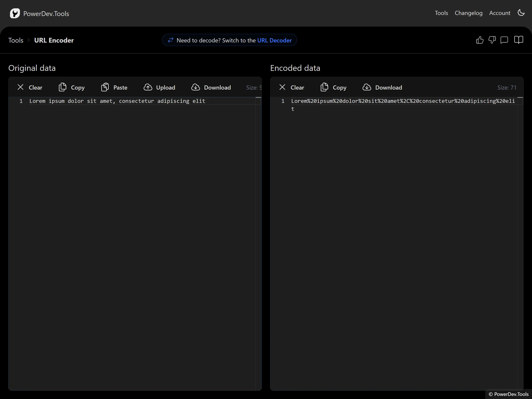Clear the Original data text

30,87
